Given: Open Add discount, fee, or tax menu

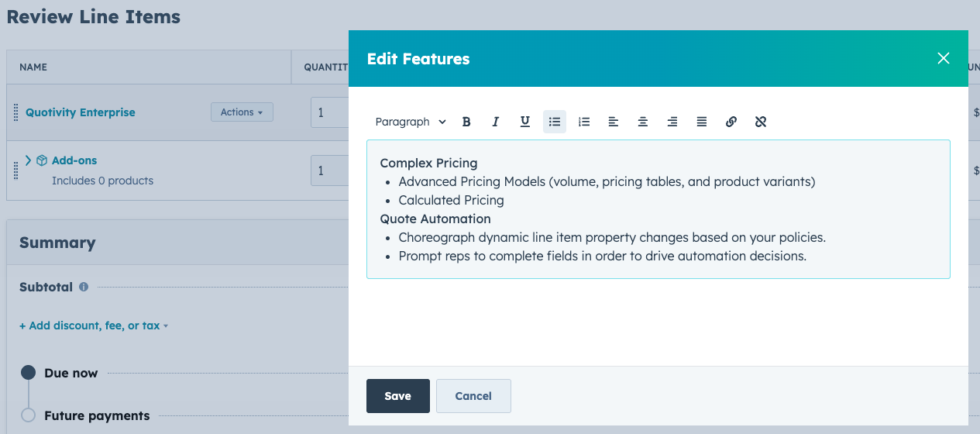Looking at the screenshot, I should (94, 325).
